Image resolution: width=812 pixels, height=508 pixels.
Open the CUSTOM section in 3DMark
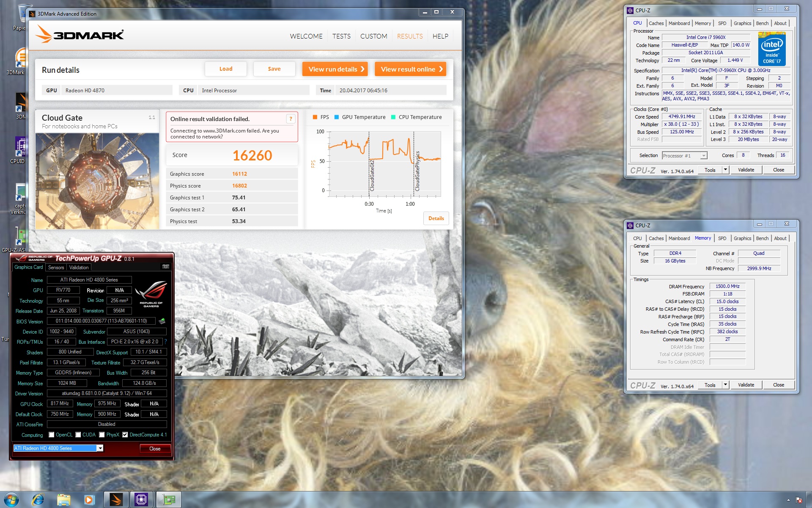373,36
